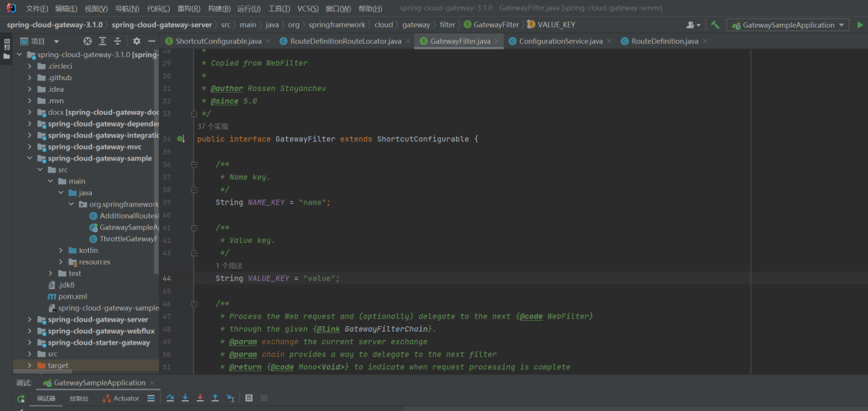
Task: Close the GatewaySampleApplication debug session tab
Action: click(x=152, y=382)
